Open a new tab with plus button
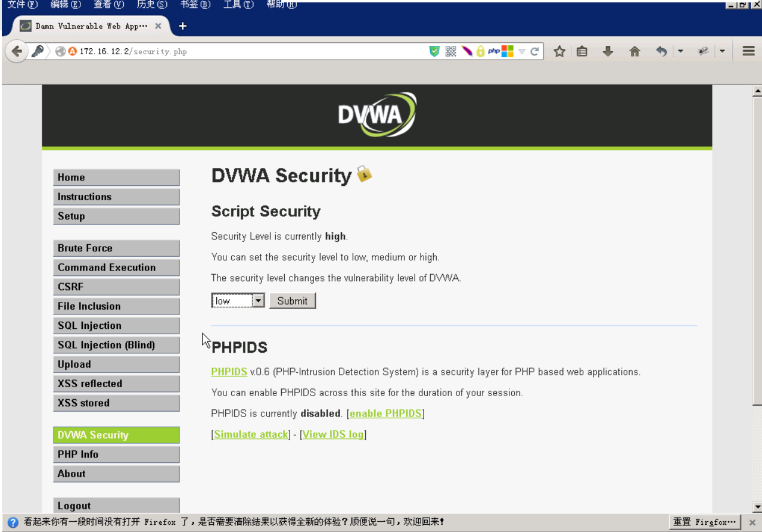This screenshot has width=762, height=532. click(x=183, y=26)
